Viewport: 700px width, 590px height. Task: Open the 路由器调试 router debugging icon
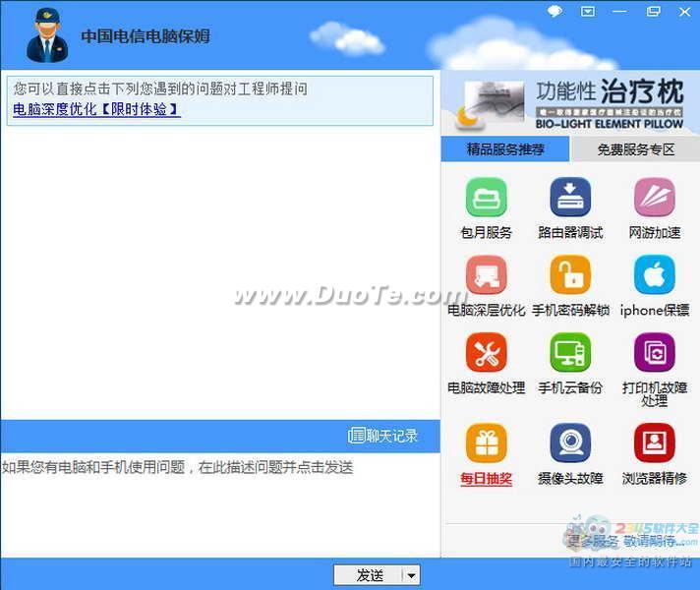(x=570, y=197)
